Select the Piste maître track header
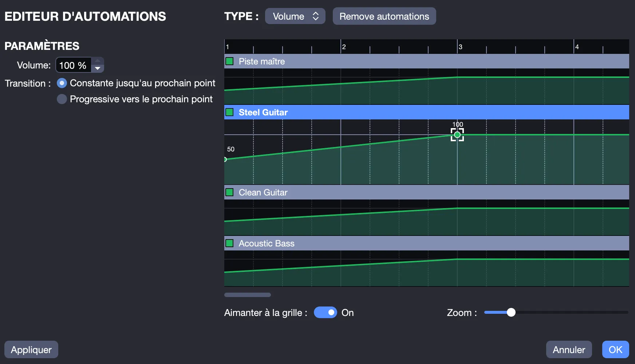This screenshot has width=635, height=364. pos(427,61)
